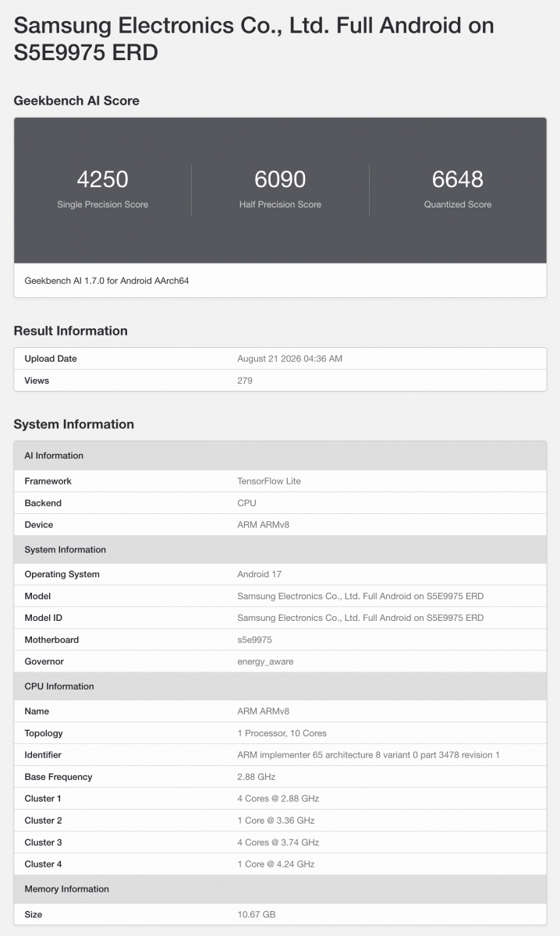Screen dimensions: 560x936
Task: Click the CPU Information table header
Action: click(280, 686)
